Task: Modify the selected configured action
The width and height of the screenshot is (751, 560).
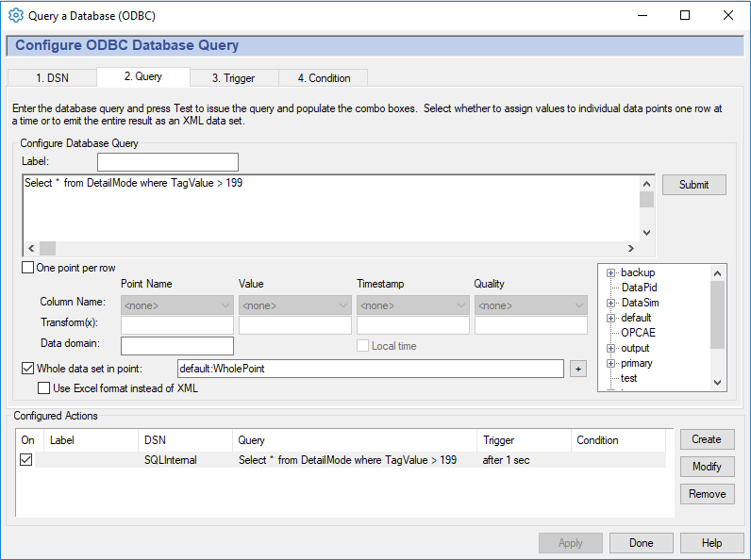Action: 707,467
